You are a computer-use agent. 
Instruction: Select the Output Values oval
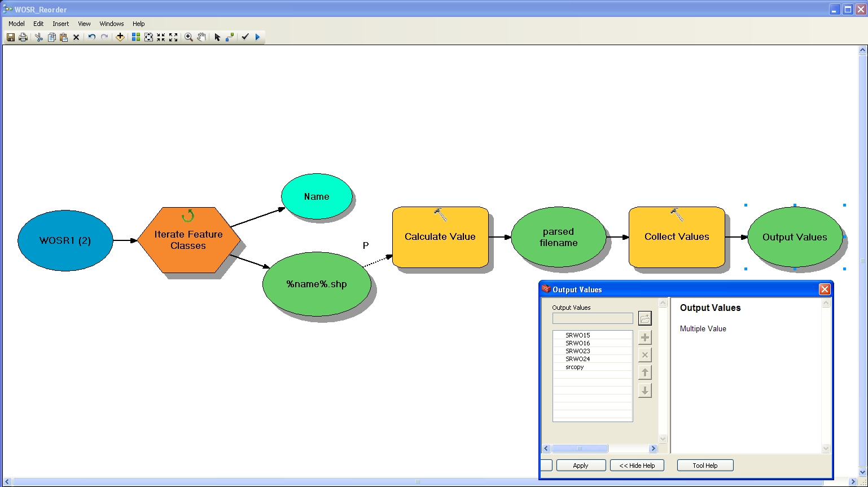click(x=795, y=237)
